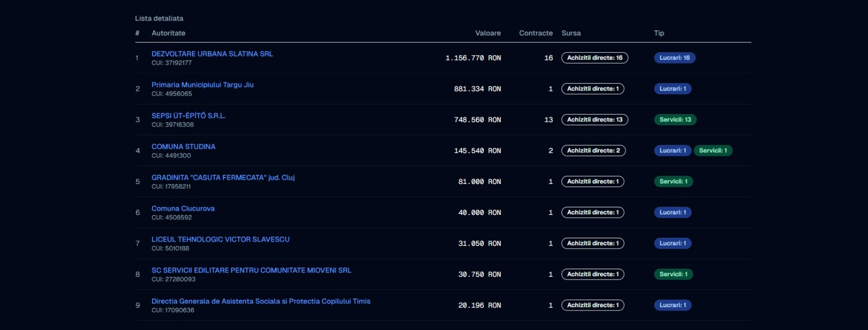Open SC SERVICII EDILITARE PENTRU COMUNITATE MIOVENI link
Viewport: 868px width, 330px height.
click(251, 270)
